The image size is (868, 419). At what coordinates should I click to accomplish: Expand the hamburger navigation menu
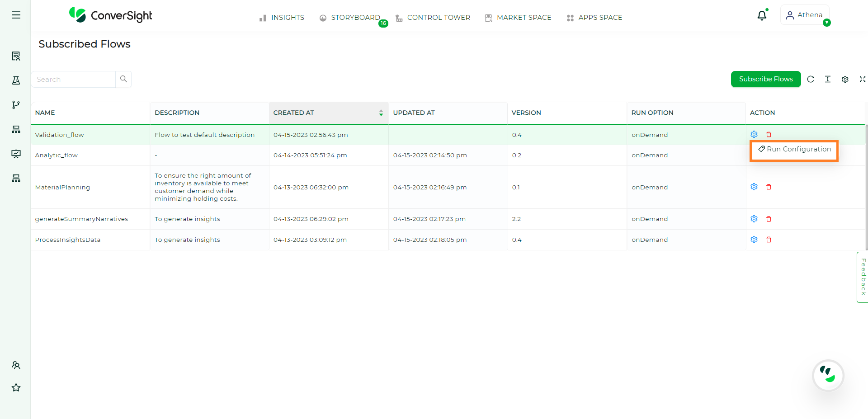point(16,15)
